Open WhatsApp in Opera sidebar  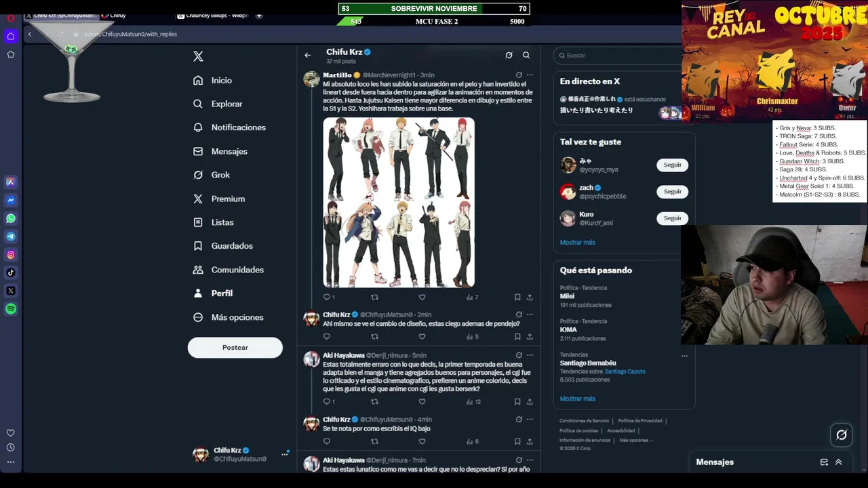click(11, 218)
